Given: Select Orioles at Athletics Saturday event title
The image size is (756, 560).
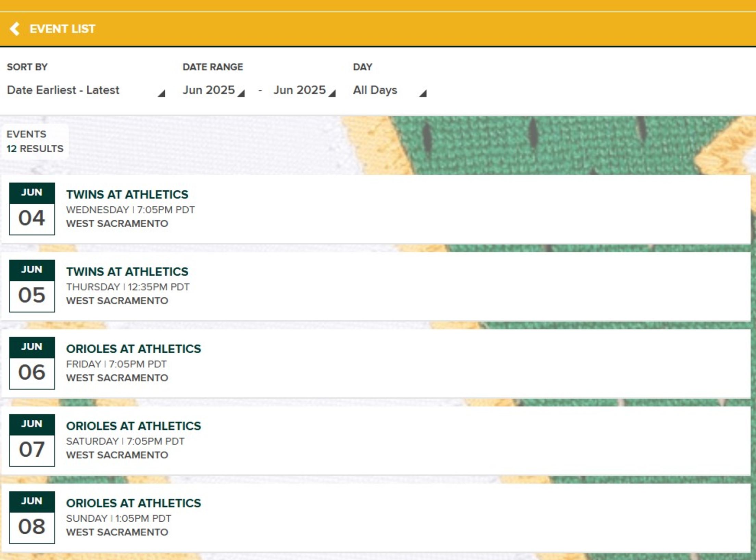Looking at the screenshot, I should click(134, 426).
